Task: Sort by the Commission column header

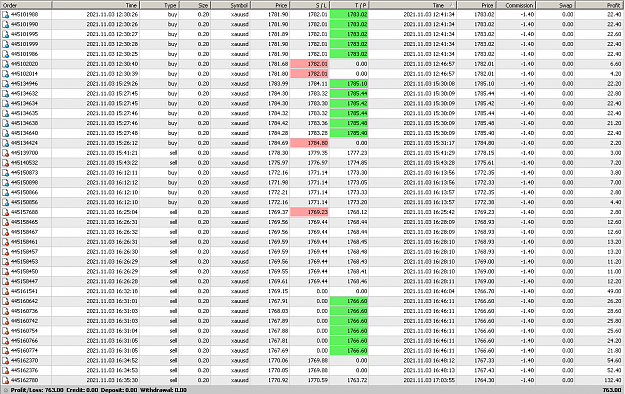Action: click(x=516, y=5)
